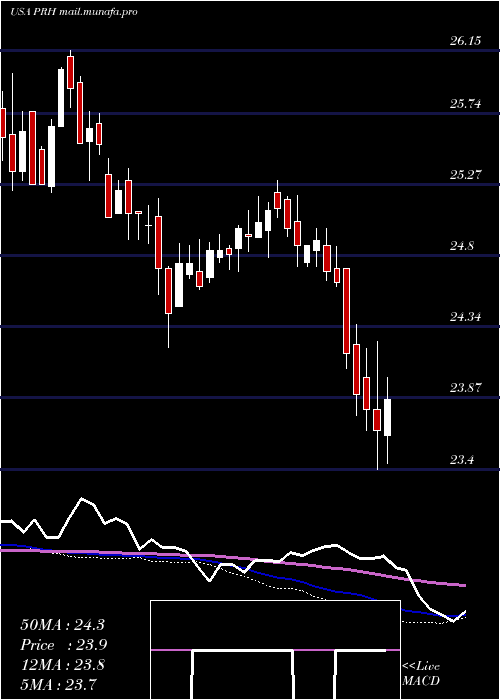Image resolution: width=500 pixels, height=700 pixels.
Task: Select the 24.8 price level label
Action: [x=461, y=246]
